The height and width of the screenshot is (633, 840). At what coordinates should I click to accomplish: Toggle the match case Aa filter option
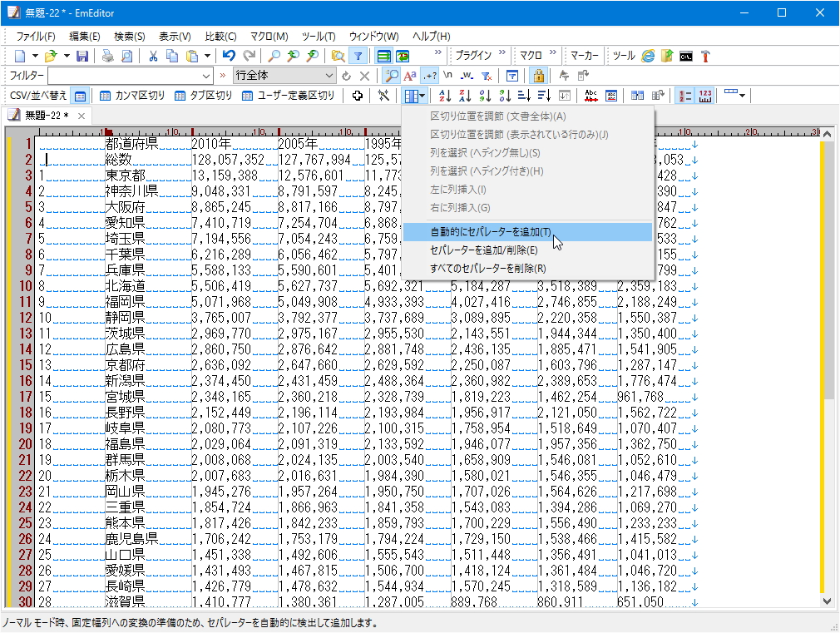point(411,75)
